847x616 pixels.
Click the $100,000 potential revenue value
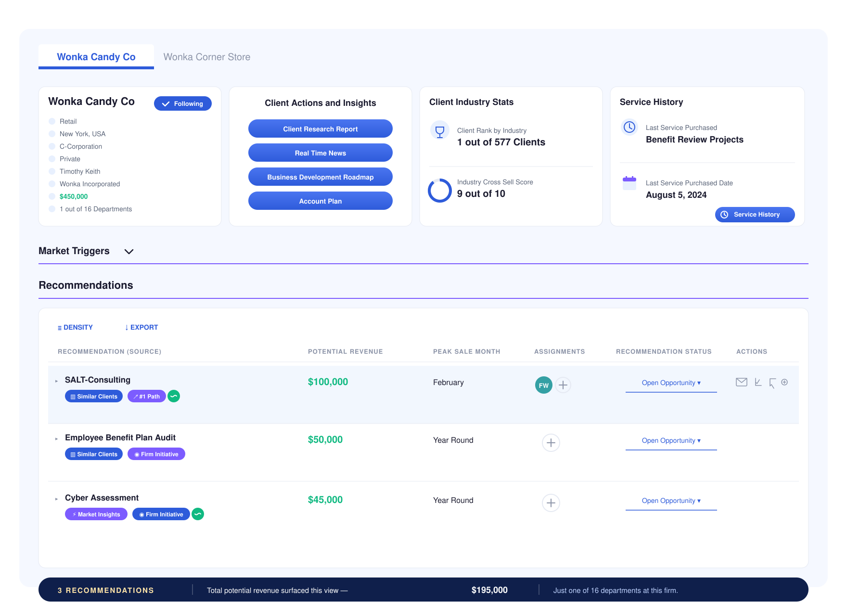pos(328,382)
